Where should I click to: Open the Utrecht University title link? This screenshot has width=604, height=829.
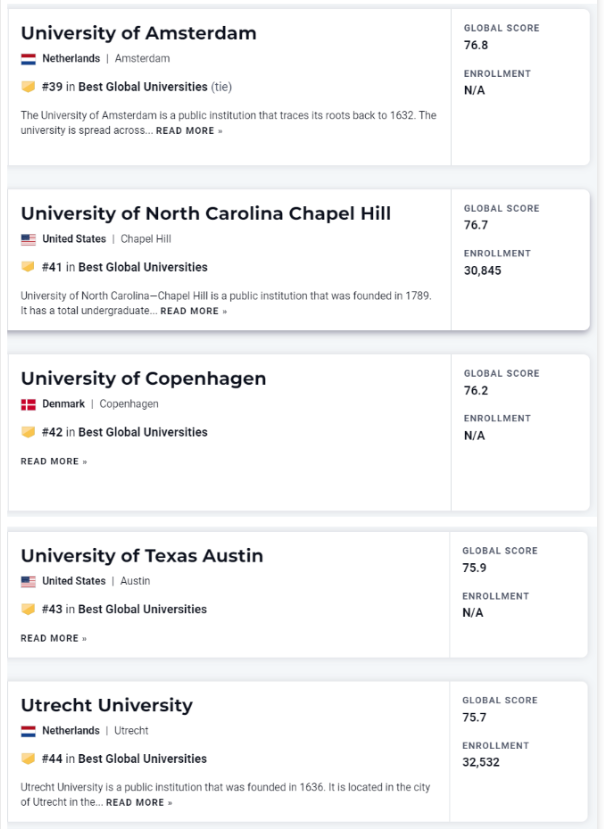click(x=107, y=705)
